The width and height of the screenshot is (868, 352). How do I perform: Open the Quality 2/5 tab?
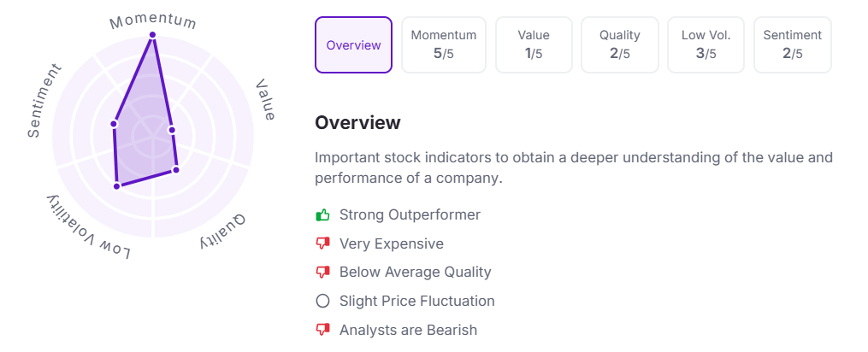pyautogui.click(x=619, y=44)
